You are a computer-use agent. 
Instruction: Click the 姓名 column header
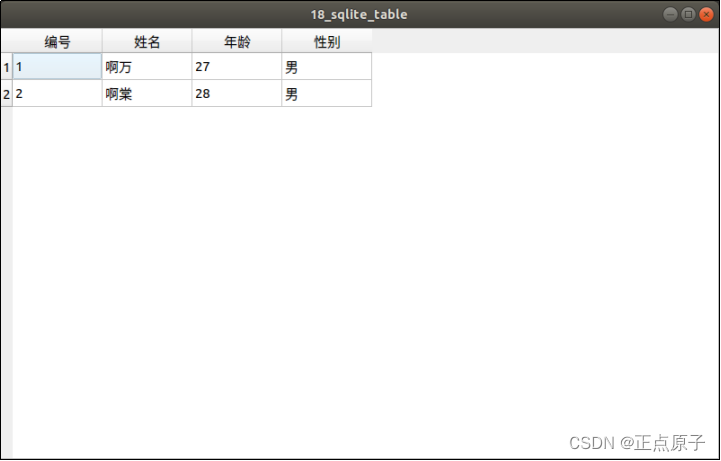coord(147,42)
